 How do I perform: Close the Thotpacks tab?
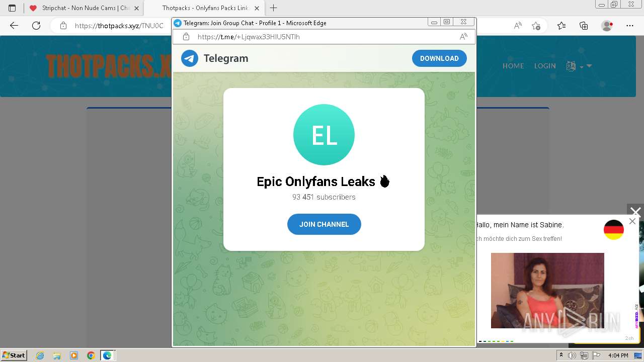(x=257, y=8)
